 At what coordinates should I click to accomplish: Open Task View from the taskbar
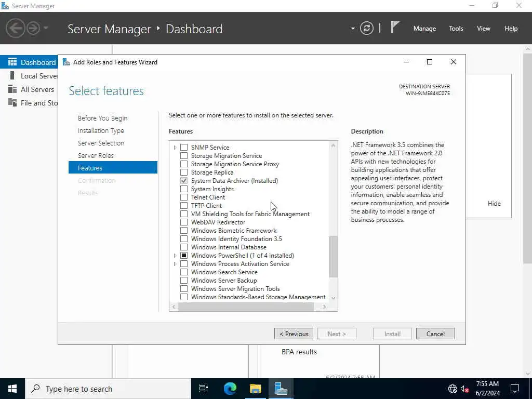[204, 389]
